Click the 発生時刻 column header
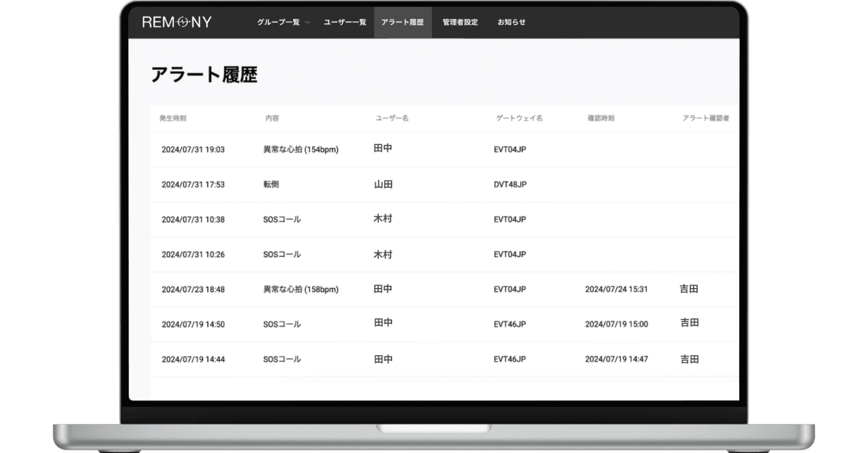 click(172, 118)
